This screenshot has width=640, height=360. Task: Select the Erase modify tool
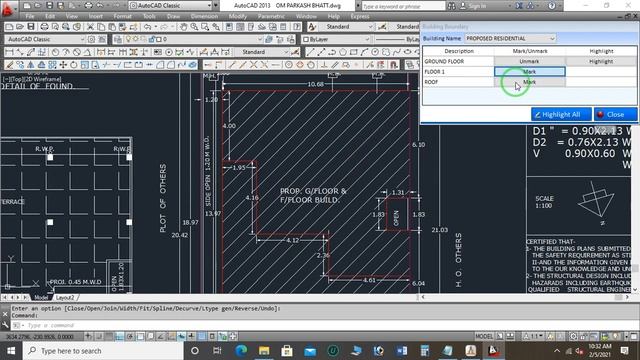coord(9,65)
